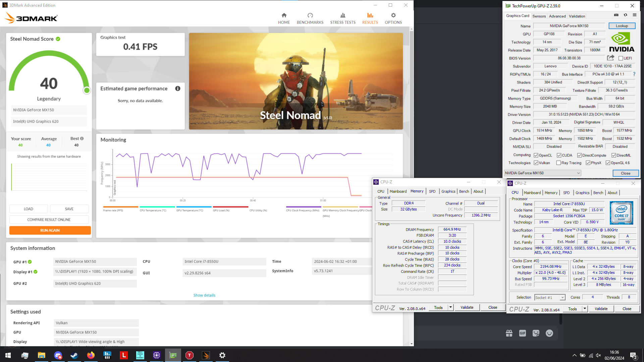Open the gift icon in the chat bar
644x362 pixels.
[509, 333]
